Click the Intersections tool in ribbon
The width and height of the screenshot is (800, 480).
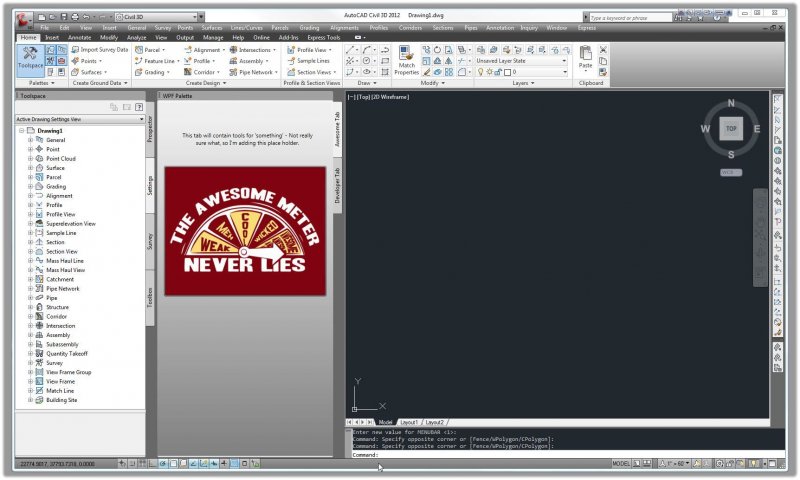pyautogui.click(x=252, y=49)
